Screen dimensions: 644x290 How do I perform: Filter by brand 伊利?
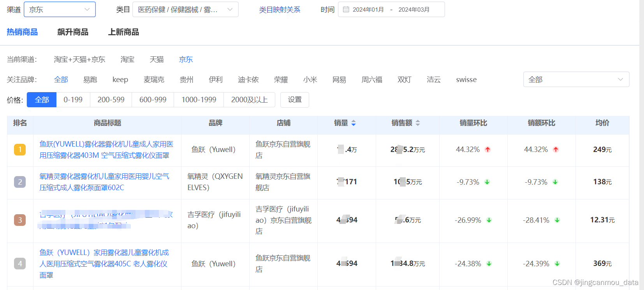[216, 79]
